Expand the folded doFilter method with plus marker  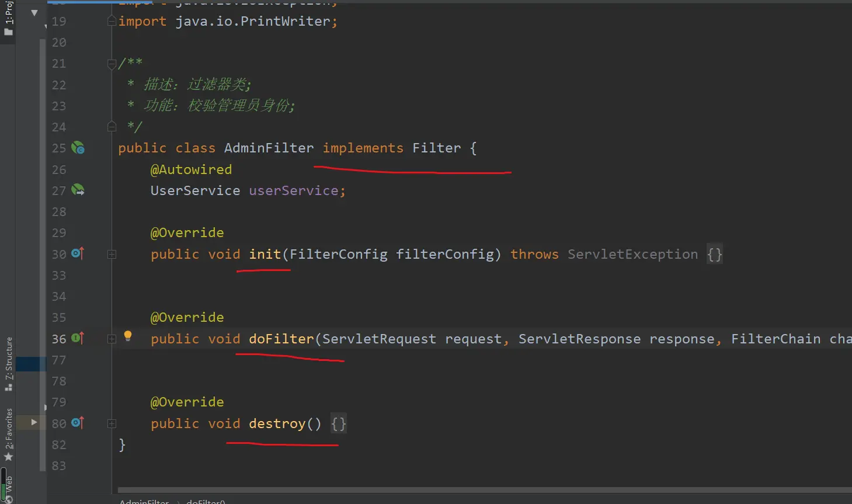[x=112, y=339]
